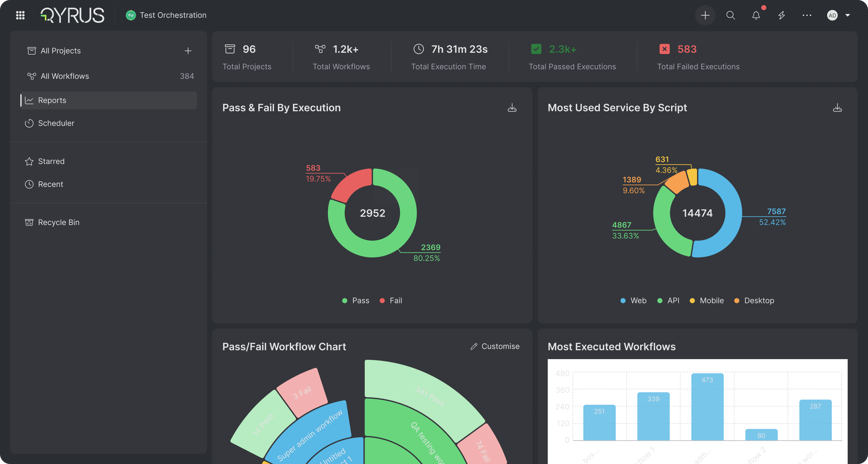The image size is (868, 464).
Task: Click the 1.2k+ Total Workflows value
Action: pos(345,49)
